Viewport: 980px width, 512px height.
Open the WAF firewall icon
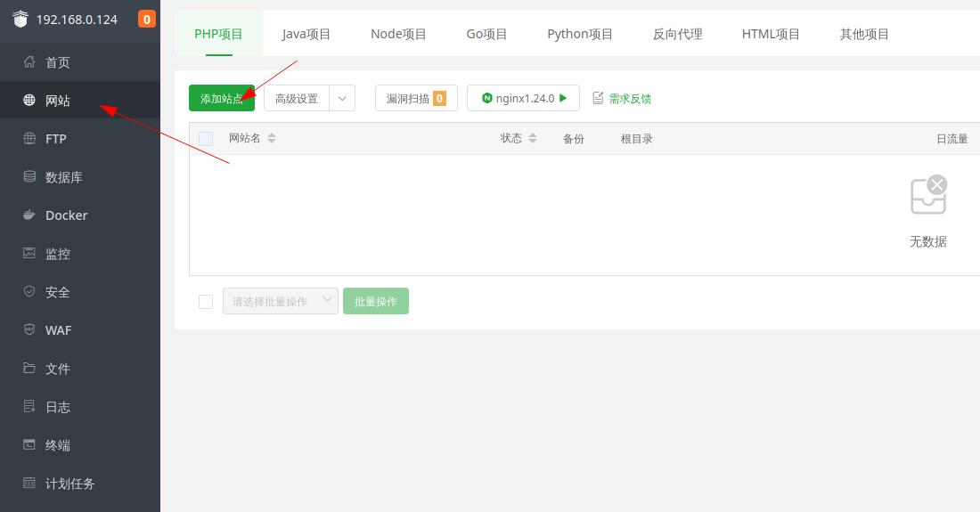[x=29, y=330]
